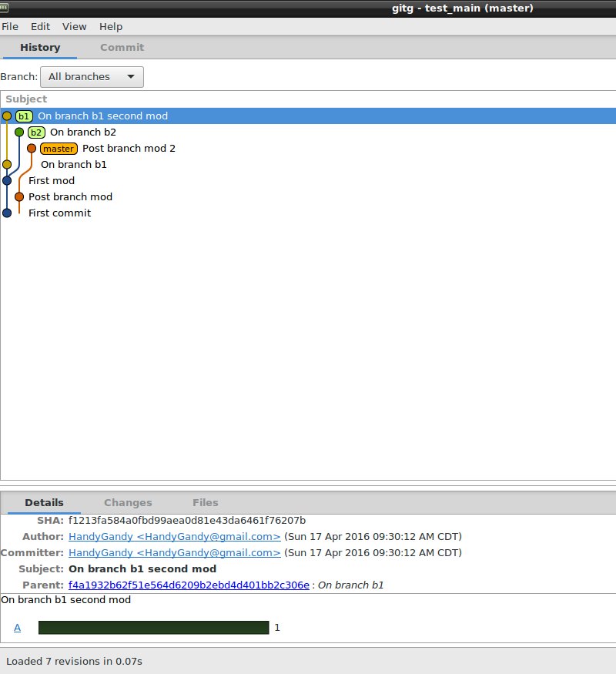Click the green commit node for b2
The height and width of the screenshot is (674, 616).
point(19,132)
